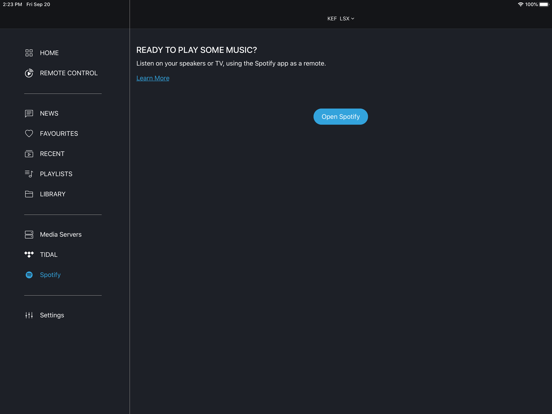552x414 pixels.
Task: Click the Fri Sep 20 date text
Action: click(x=38, y=4)
